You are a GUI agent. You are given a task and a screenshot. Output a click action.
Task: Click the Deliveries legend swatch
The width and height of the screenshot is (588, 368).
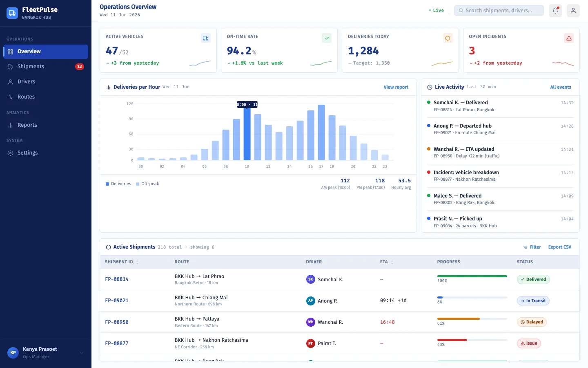[x=107, y=184]
